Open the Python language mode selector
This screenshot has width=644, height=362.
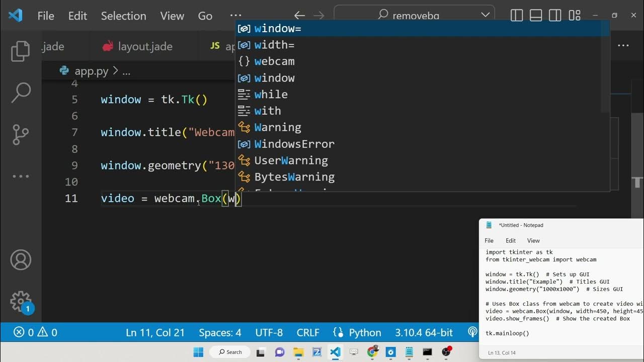(x=357, y=332)
